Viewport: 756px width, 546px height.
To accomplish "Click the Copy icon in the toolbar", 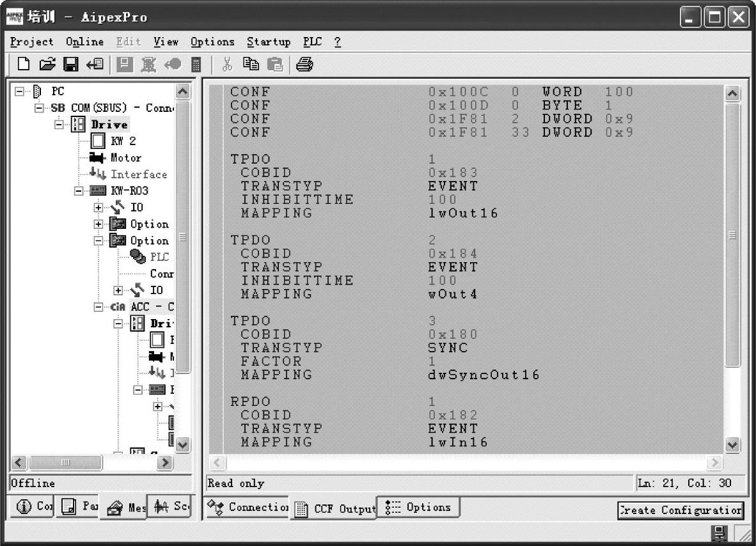I will coord(250,64).
